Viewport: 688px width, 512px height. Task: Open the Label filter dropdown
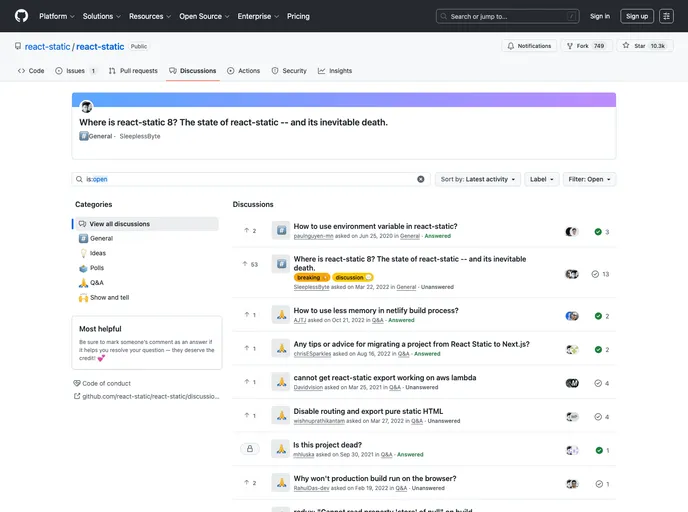[x=541, y=179]
